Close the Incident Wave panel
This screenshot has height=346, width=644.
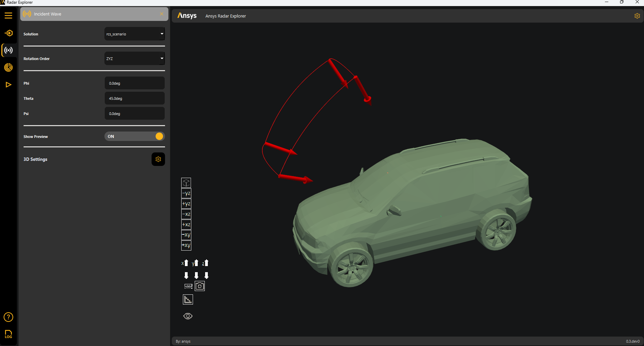162,14
